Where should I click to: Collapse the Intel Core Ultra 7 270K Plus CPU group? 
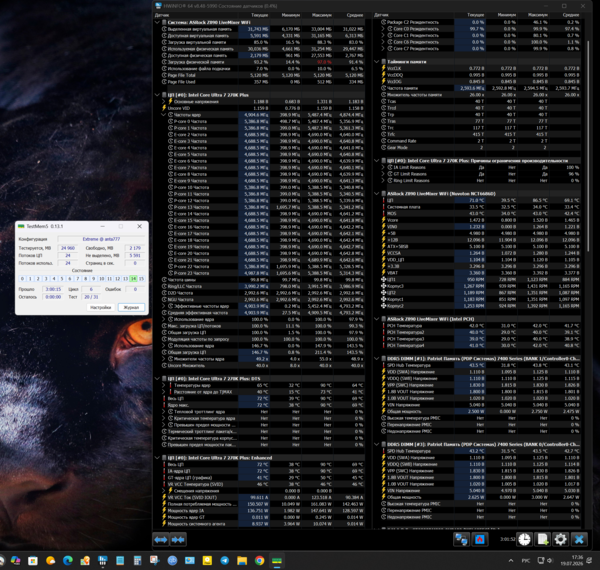(157, 95)
